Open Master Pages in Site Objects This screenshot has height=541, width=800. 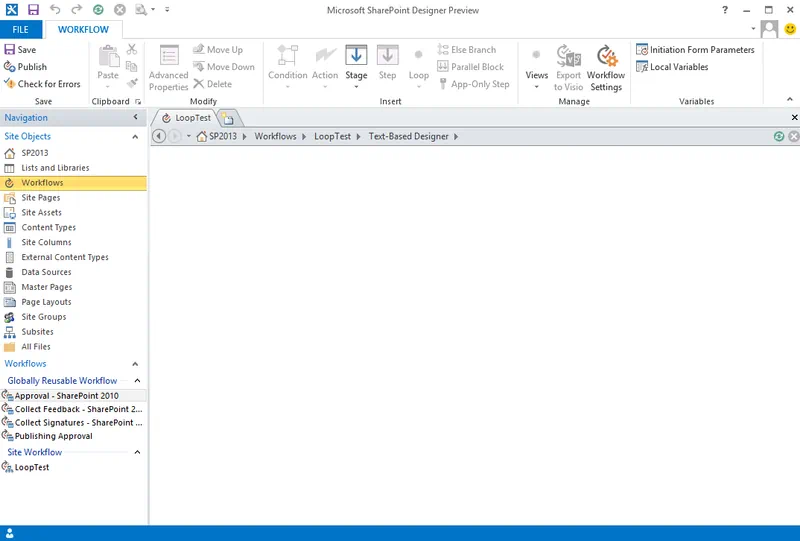46,287
